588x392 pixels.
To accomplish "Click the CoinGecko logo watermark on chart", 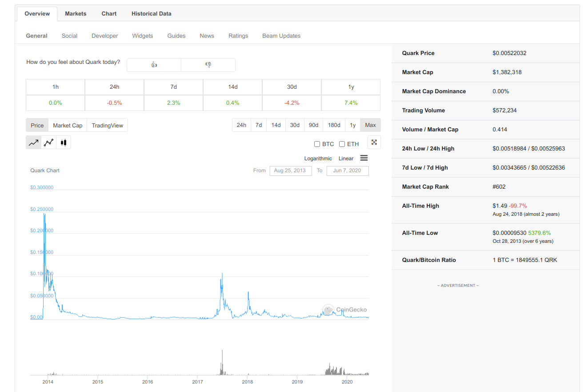I will [344, 309].
